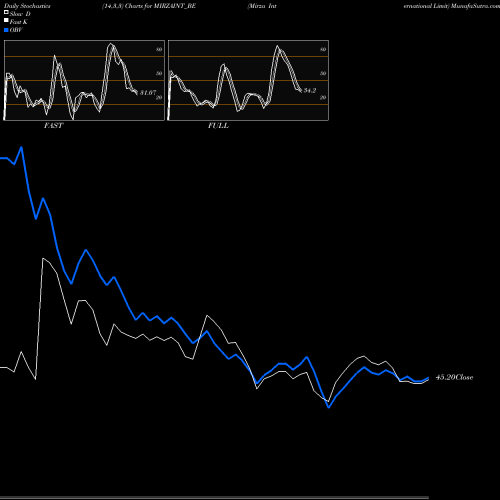Click the 45.20Close price label
Viewport: 500px width, 500px height.
tap(454, 377)
